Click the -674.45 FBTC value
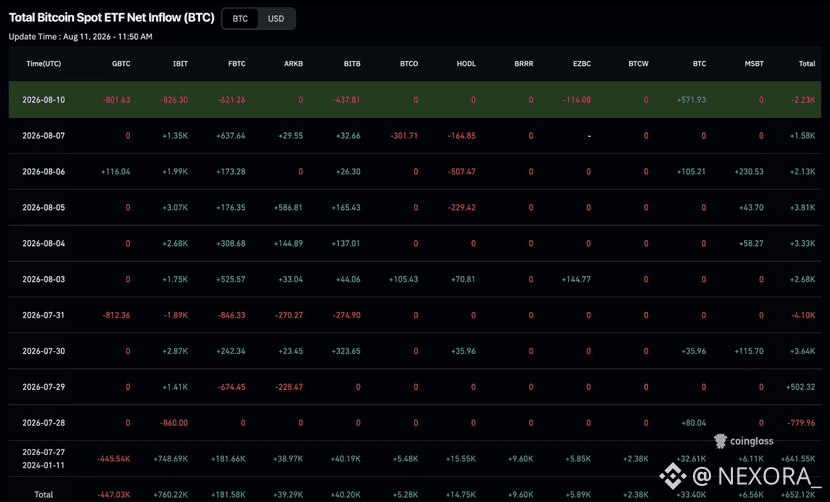 point(231,387)
